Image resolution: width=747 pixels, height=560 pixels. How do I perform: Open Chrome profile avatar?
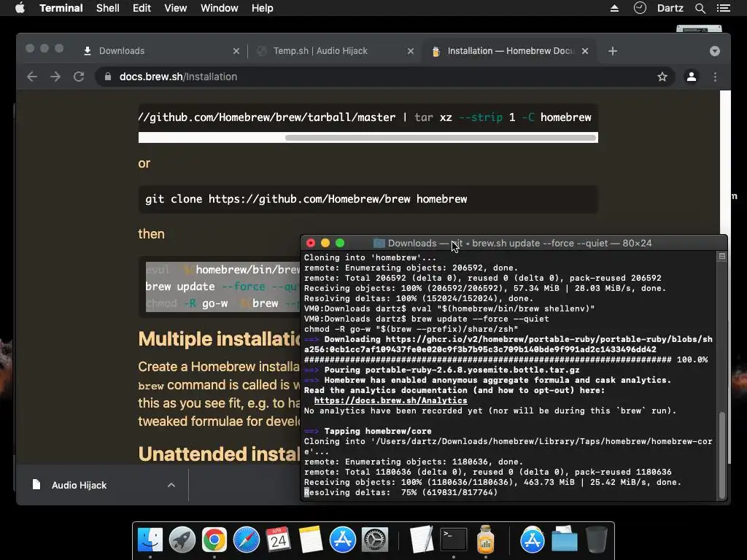pyautogui.click(x=692, y=77)
